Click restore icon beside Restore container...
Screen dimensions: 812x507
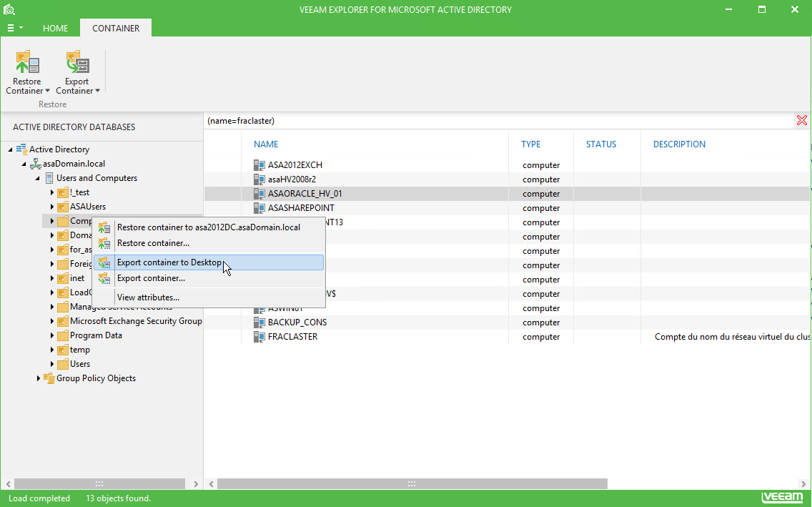click(104, 243)
